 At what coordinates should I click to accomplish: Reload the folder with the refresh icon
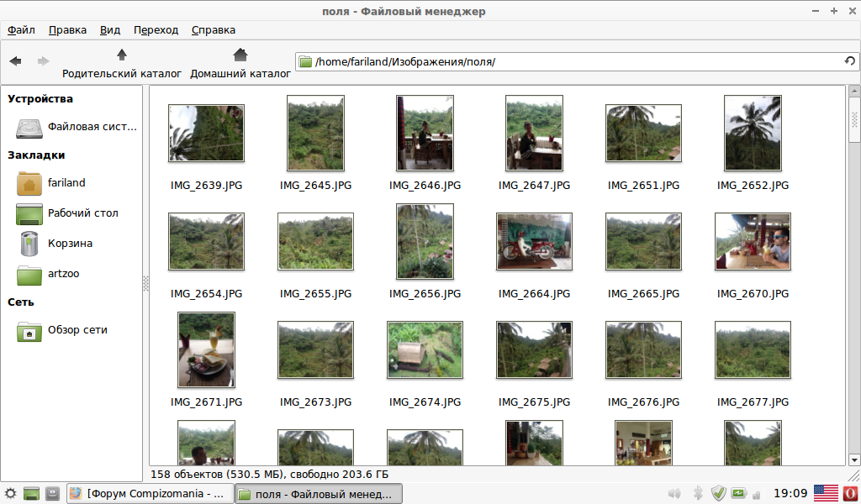[x=849, y=61]
